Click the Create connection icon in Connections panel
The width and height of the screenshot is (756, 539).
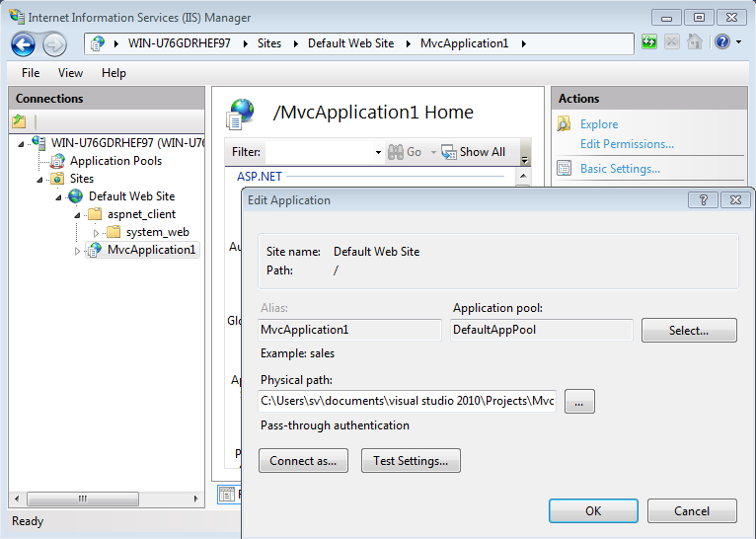pyautogui.click(x=19, y=121)
